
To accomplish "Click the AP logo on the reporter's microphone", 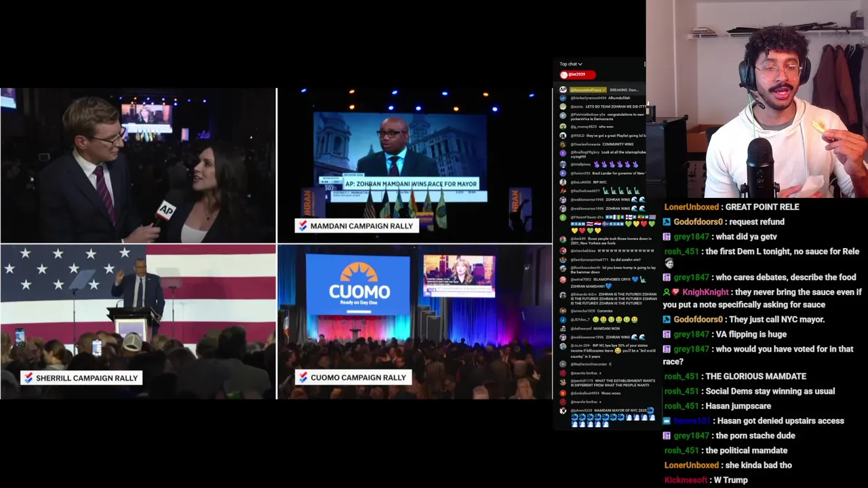I will coord(165,211).
